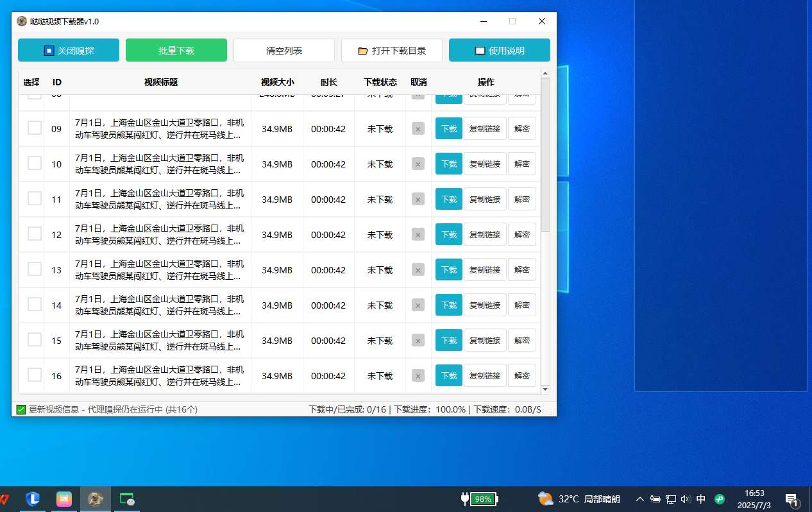Click the 视频标题 column header
Image resolution: width=812 pixels, height=512 pixels.
click(x=161, y=82)
